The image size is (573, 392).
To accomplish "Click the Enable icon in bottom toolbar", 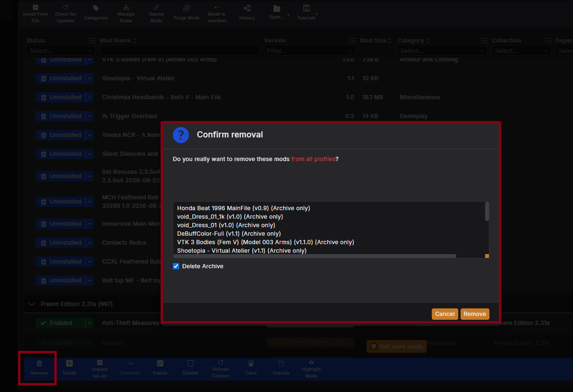I will [160, 363].
